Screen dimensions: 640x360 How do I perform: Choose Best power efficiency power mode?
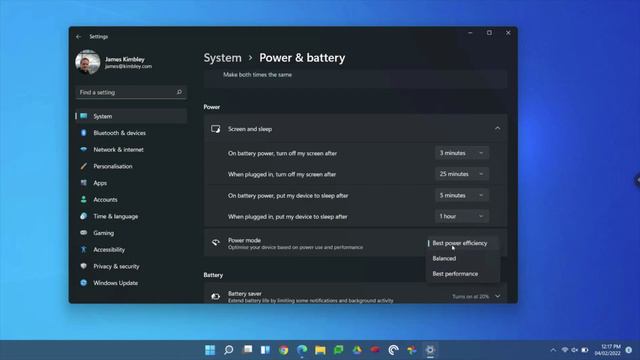(462, 243)
